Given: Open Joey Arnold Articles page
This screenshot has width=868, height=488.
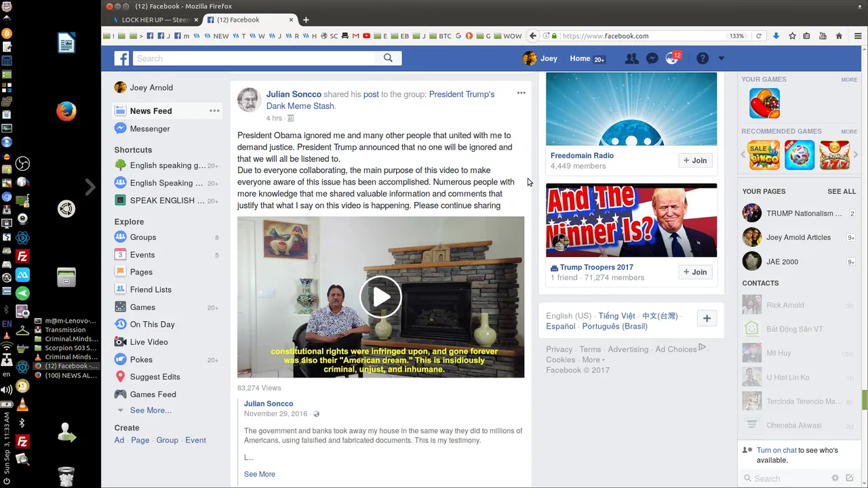Looking at the screenshot, I should 798,237.
